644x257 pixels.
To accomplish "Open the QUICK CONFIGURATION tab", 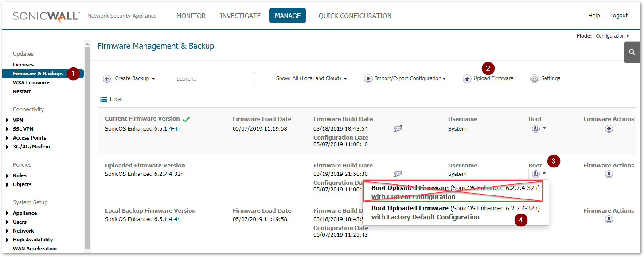I will pos(355,16).
